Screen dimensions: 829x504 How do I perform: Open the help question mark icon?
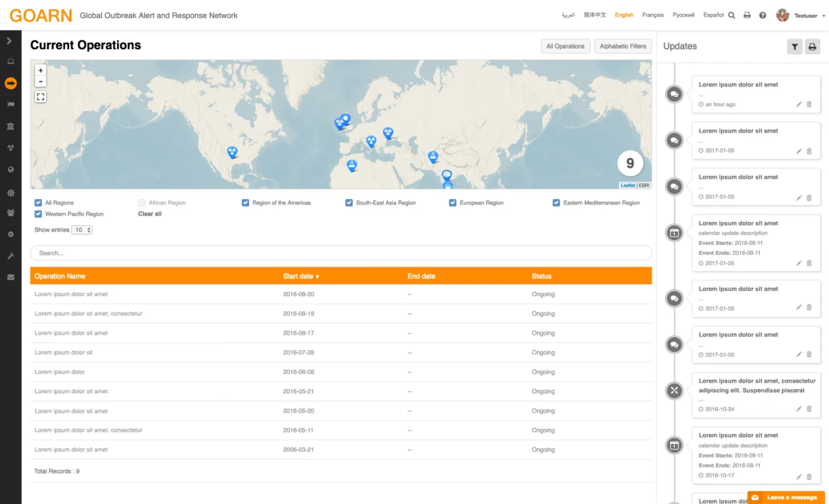[762, 15]
